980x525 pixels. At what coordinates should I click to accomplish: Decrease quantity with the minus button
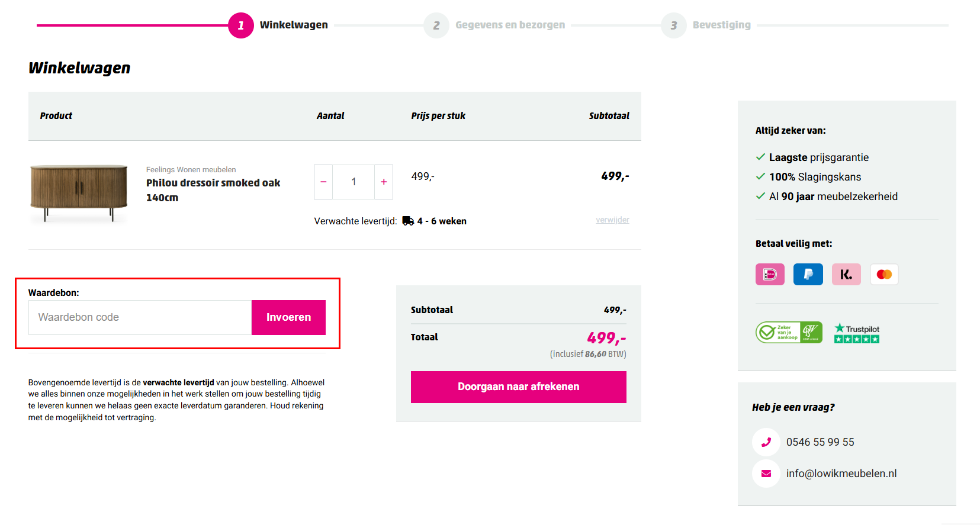coord(323,182)
